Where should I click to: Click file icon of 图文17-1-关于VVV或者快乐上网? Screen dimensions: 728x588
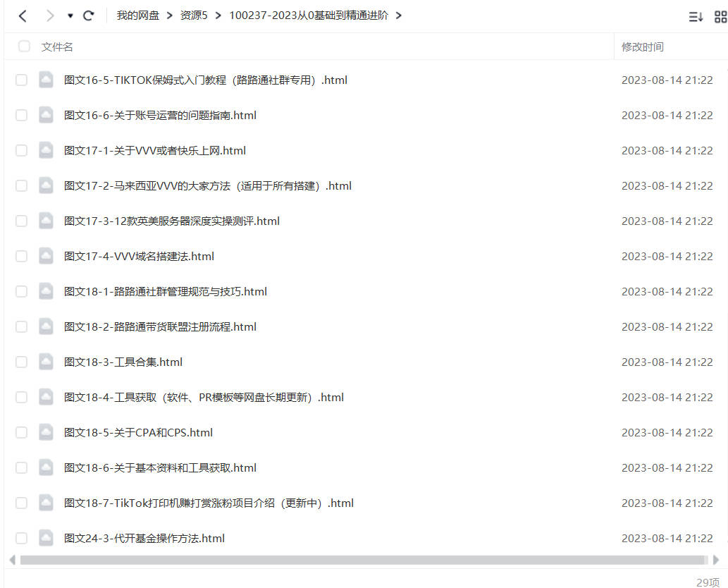coord(46,150)
